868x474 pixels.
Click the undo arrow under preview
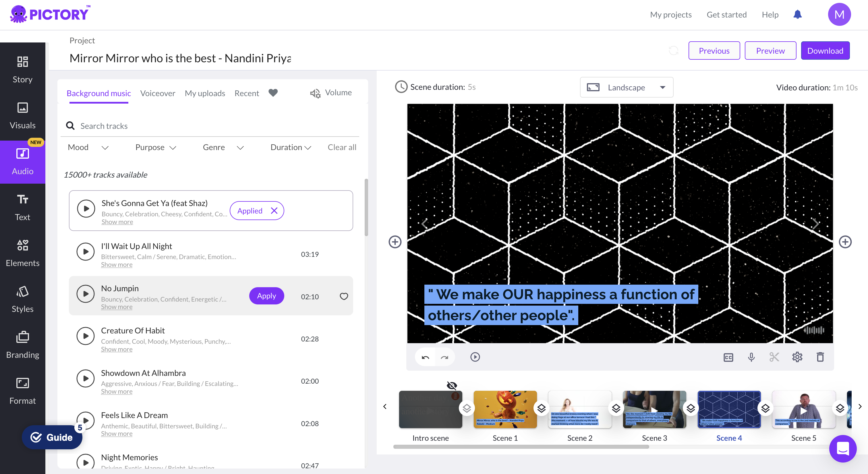coord(425,357)
